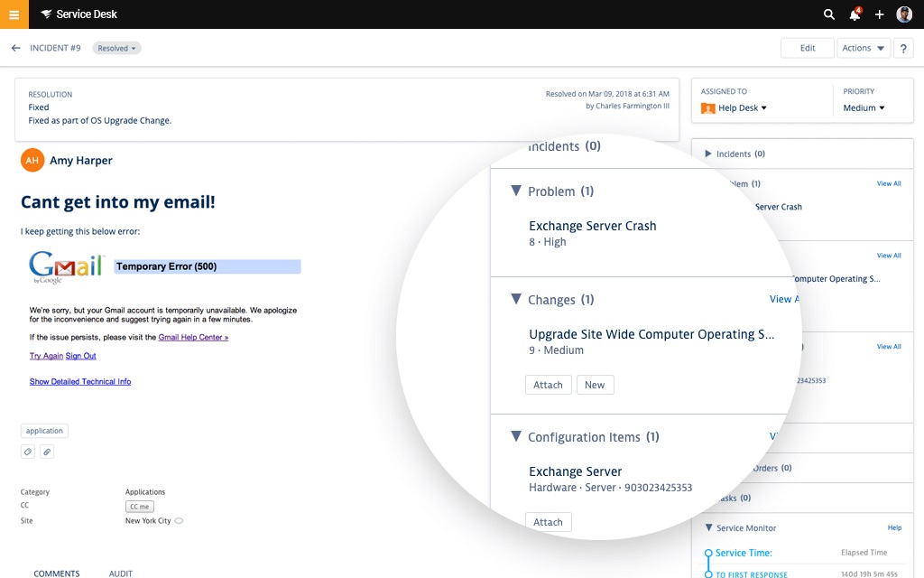Open the Actions dropdown menu

pos(864,49)
